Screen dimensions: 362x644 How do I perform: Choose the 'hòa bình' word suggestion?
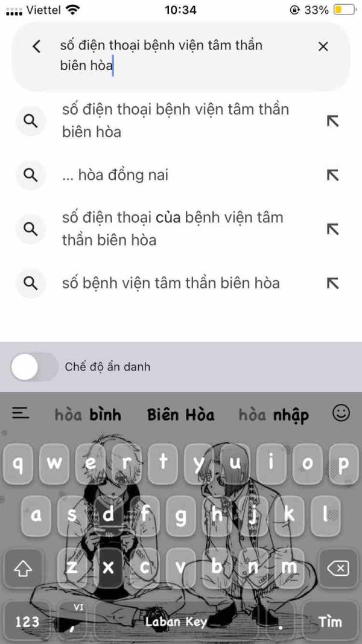click(88, 415)
